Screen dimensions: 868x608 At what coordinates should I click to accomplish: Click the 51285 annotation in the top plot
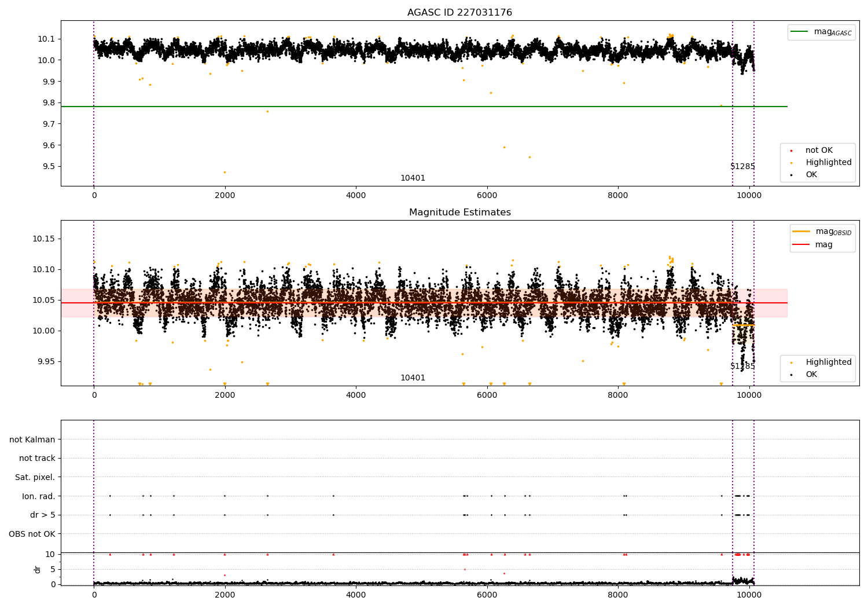point(742,167)
